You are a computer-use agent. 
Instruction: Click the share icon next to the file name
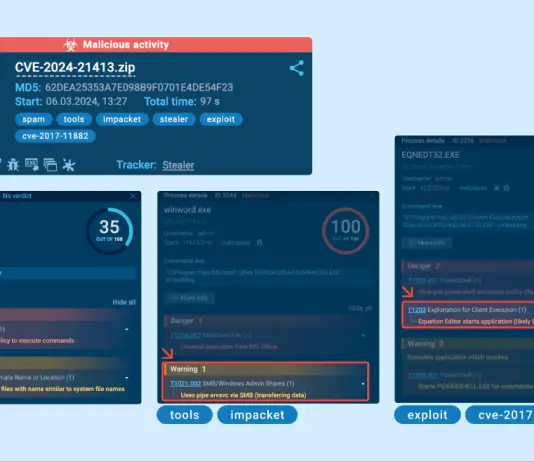tap(297, 68)
